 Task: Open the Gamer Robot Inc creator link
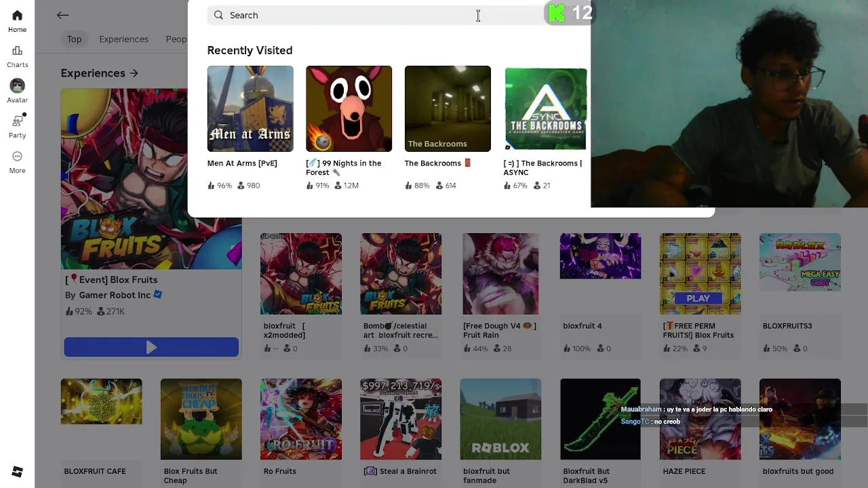pos(115,295)
